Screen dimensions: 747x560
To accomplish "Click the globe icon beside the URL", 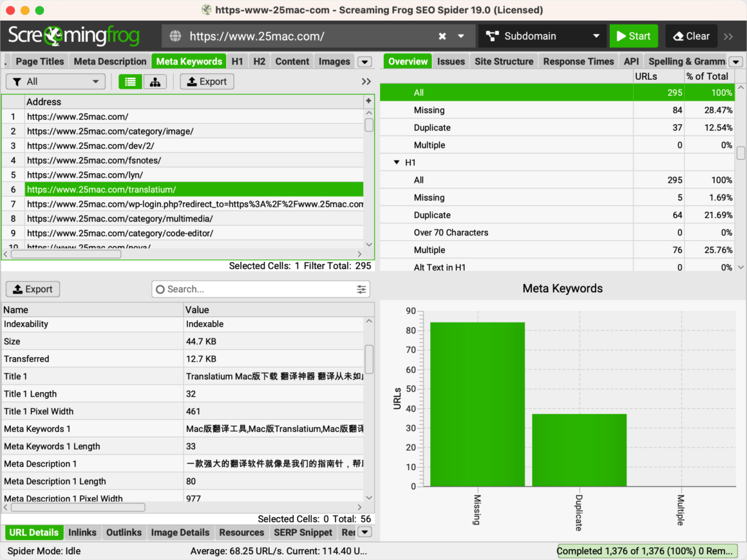I will pos(175,36).
